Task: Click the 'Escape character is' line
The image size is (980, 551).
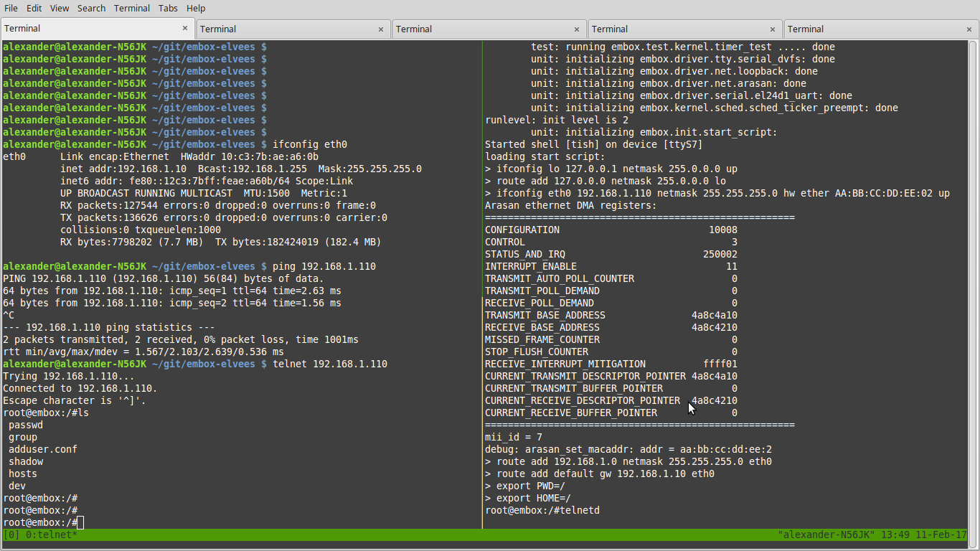Action: [x=75, y=400]
